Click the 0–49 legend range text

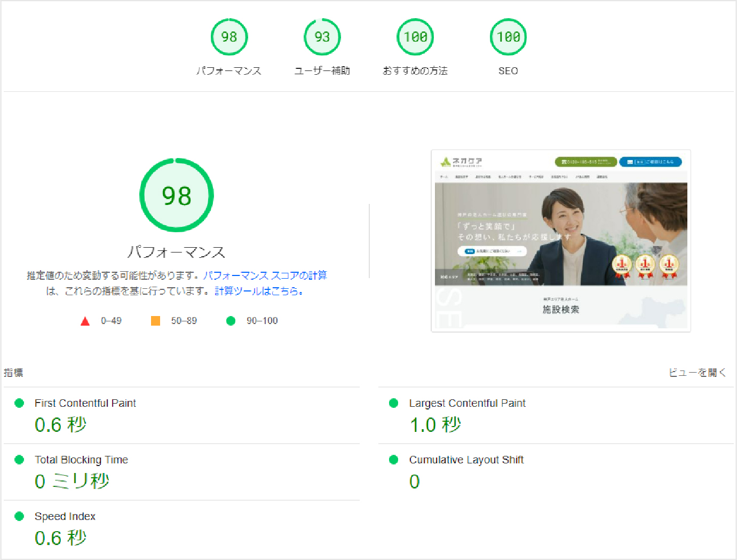[x=112, y=321]
